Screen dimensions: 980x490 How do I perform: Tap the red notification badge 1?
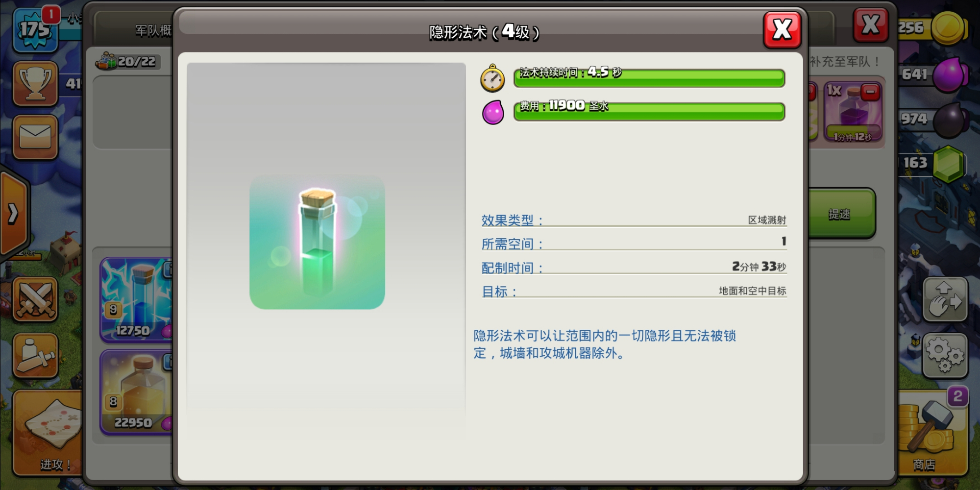tap(51, 14)
